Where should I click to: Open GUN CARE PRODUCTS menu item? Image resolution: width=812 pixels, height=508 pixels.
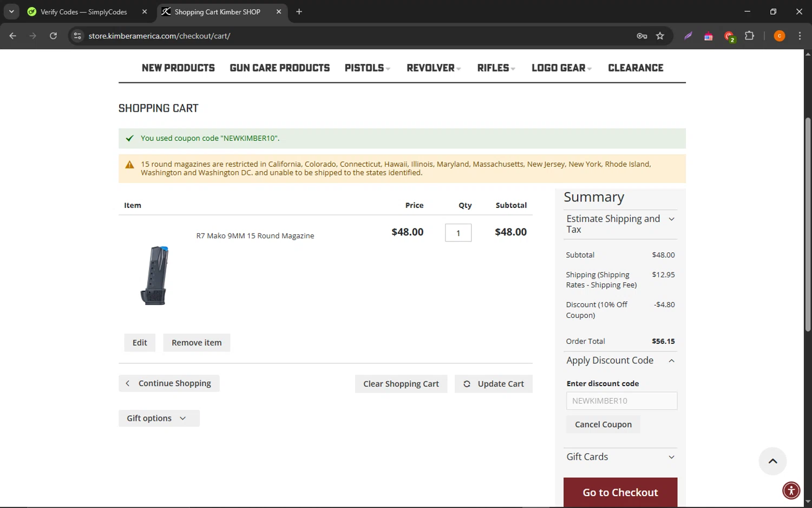coord(279,68)
